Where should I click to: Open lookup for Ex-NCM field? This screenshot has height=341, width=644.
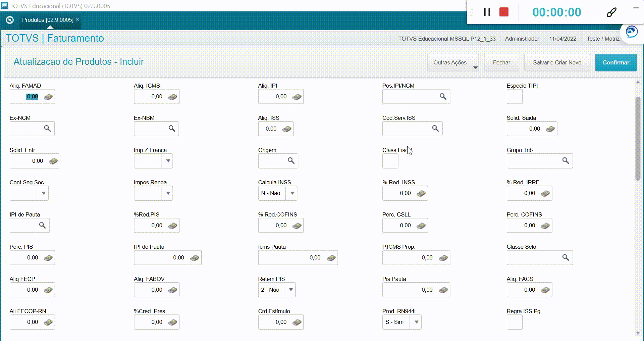48,129
